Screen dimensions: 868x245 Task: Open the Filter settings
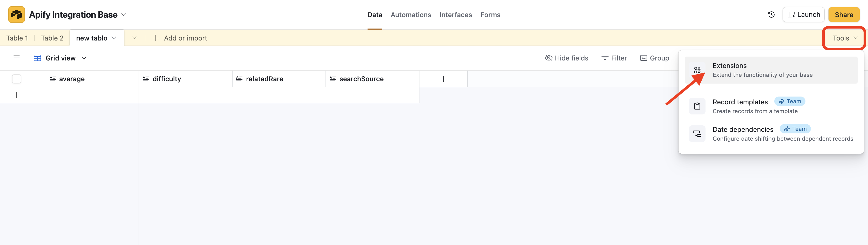pos(614,58)
